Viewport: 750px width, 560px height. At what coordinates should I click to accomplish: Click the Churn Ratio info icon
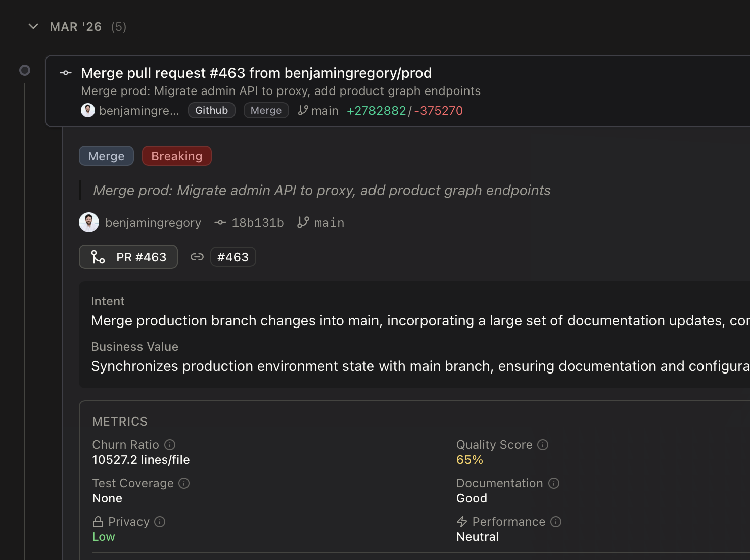[170, 444]
